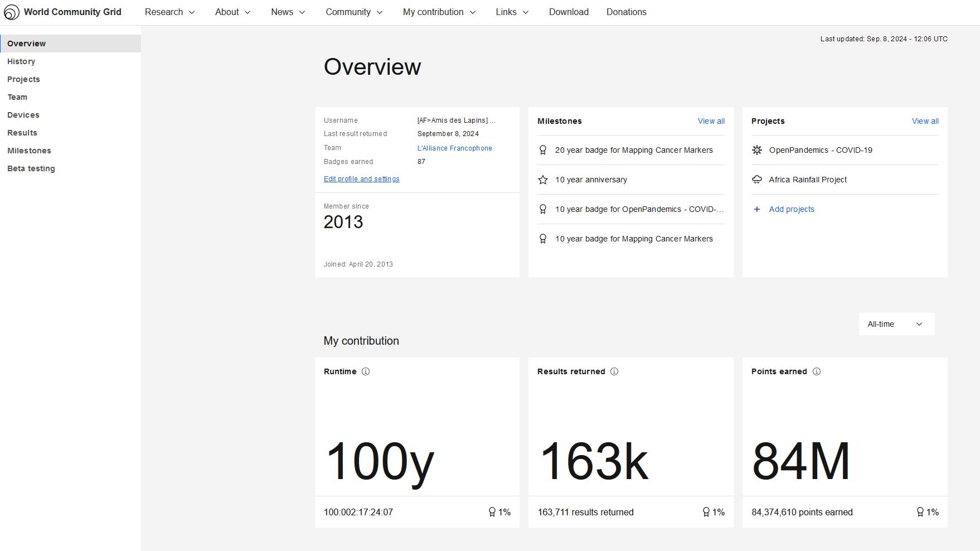The image size is (980, 551).
Task: Click the badge icon in Results returned footer
Action: pyautogui.click(x=706, y=512)
